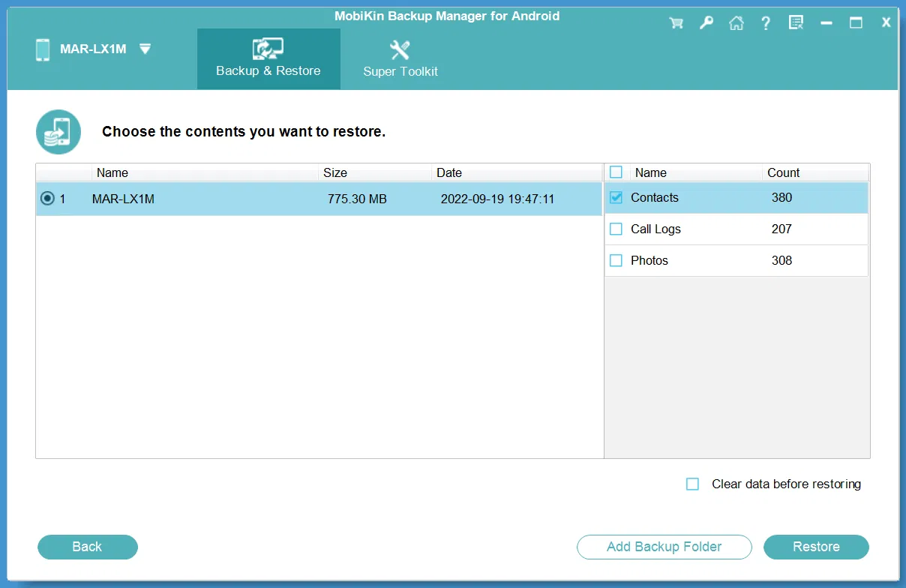The image size is (906, 588).
Task: Click the phone device icon beside MAR-LX1M
Action: (x=43, y=49)
